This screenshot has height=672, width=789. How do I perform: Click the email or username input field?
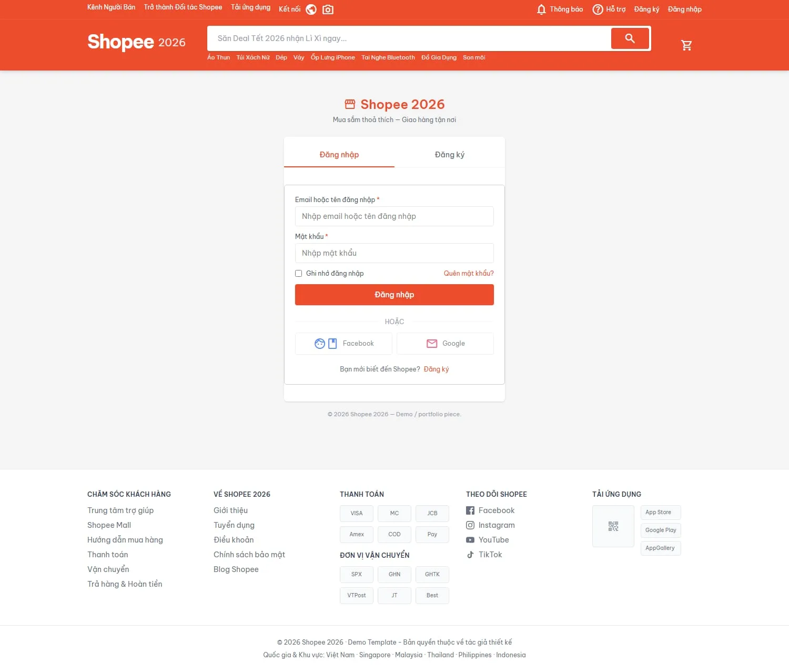click(x=394, y=216)
